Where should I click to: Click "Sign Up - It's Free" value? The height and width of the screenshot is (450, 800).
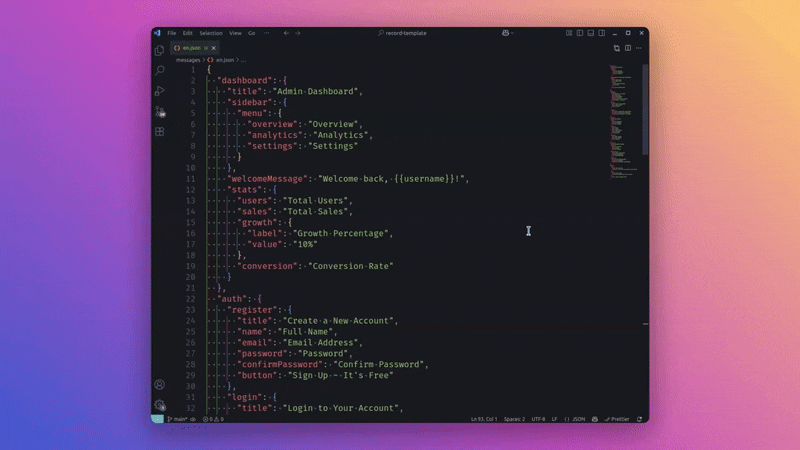341,375
